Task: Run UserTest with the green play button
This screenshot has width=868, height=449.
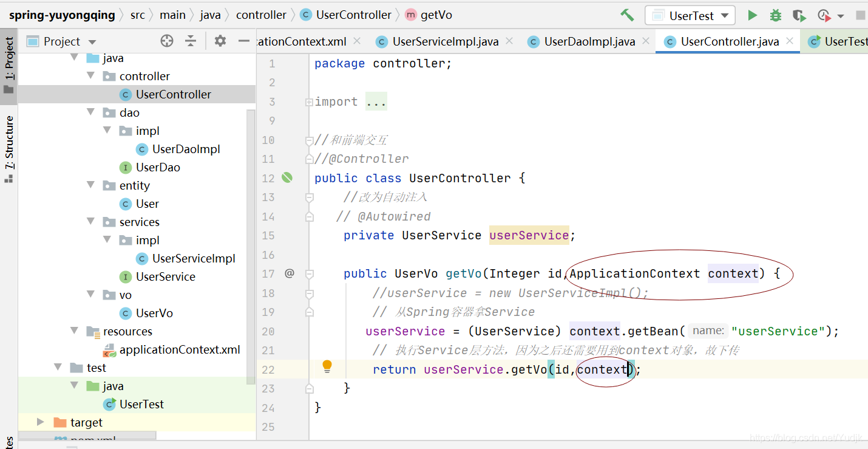Action: (752, 15)
